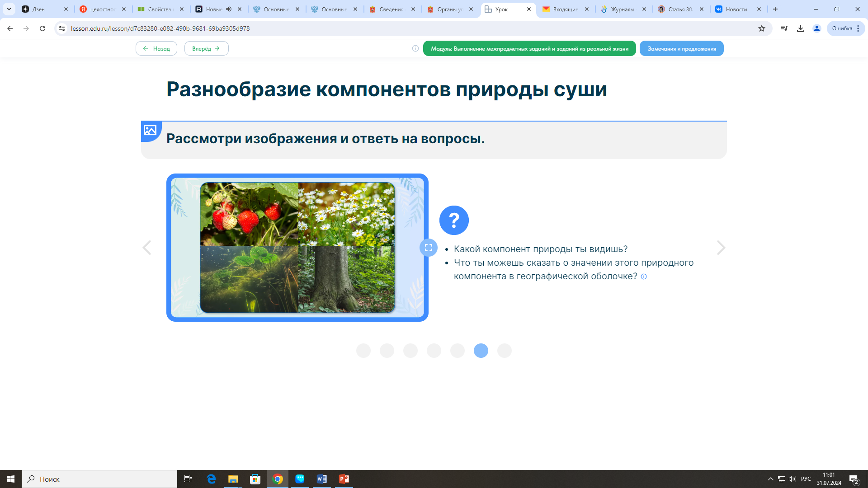The image size is (868, 488).
Task: Go to the previous slide with left chevron
Action: click(x=147, y=248)
